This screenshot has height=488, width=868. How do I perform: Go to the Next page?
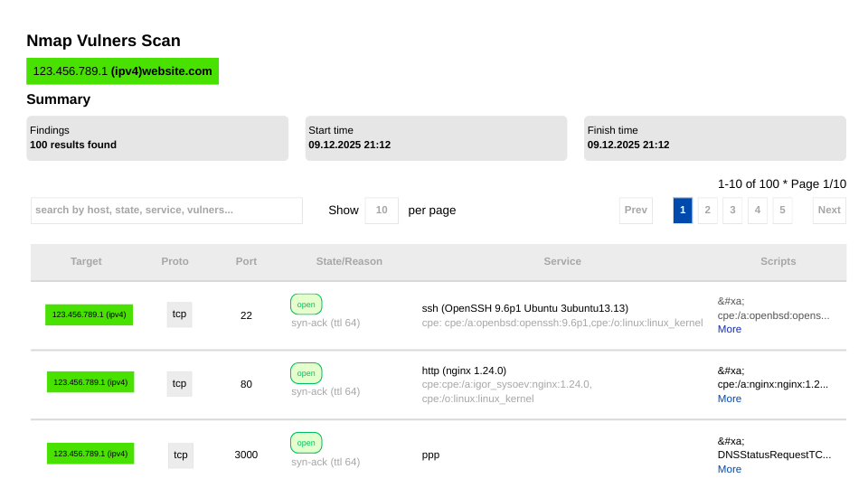click(829, 211)
